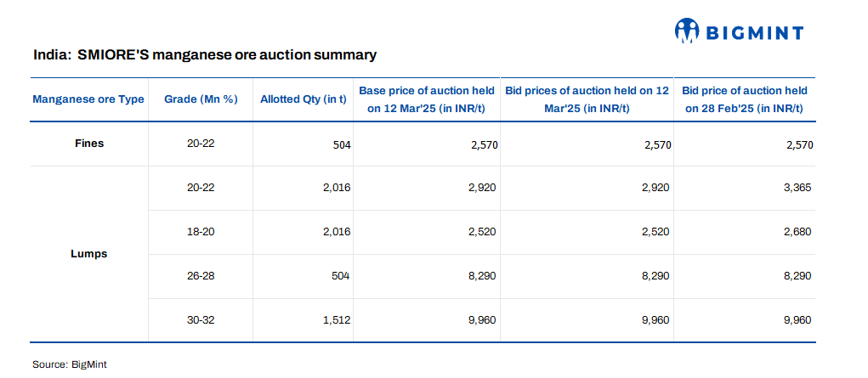Click the Bid price 28 Feb'25 column header
Screen dimensions: 868x378
(x=744, y=99)
